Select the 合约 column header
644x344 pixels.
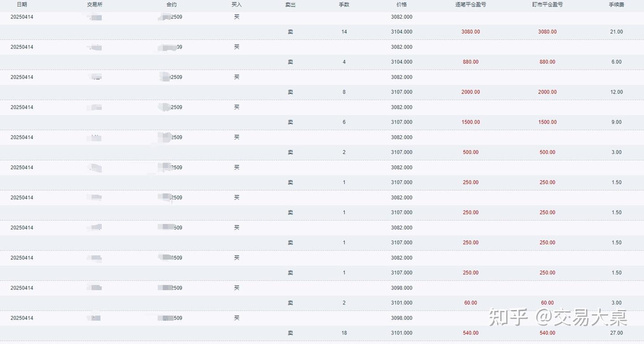click(171, 4)
